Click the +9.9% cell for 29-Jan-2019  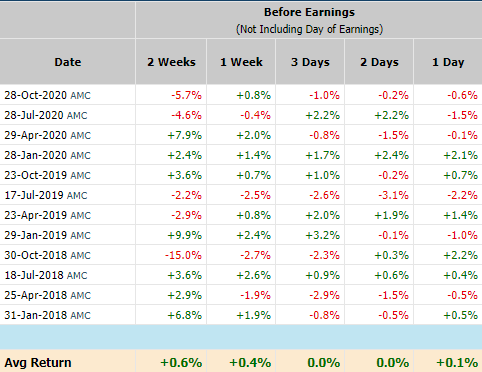click(x=185, y=235)
